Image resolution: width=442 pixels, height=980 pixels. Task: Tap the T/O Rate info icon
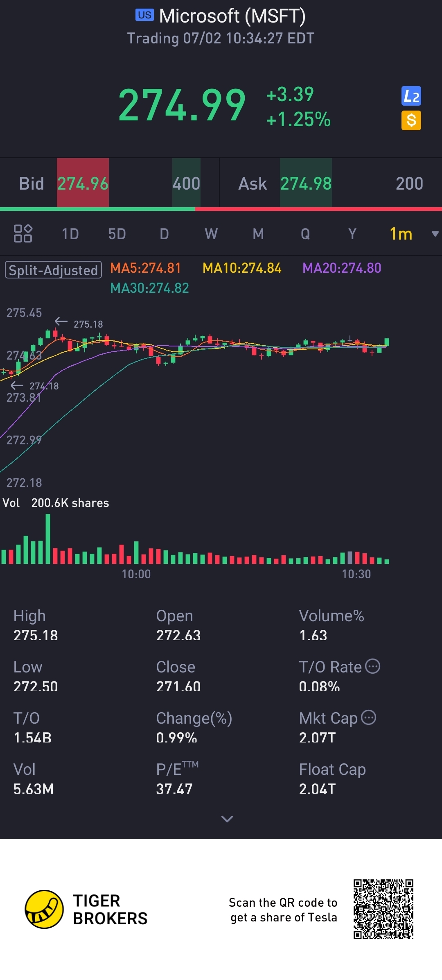[372, 666]
